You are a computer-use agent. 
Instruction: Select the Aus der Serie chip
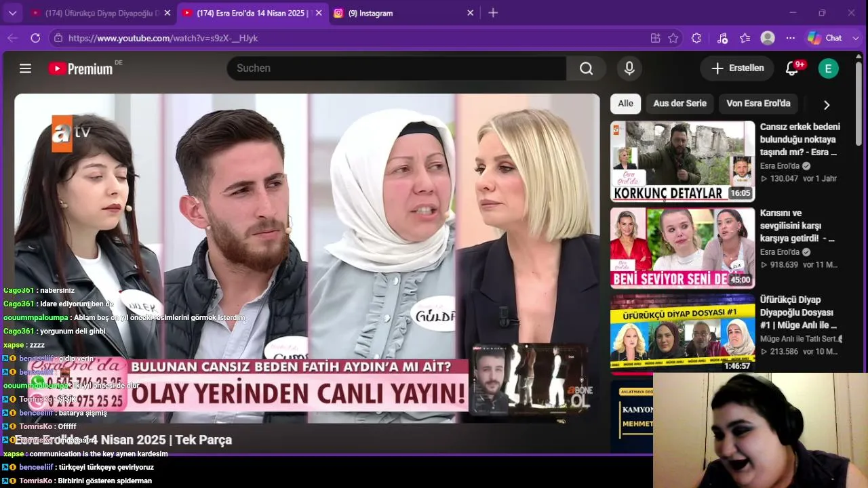point(679,104)
